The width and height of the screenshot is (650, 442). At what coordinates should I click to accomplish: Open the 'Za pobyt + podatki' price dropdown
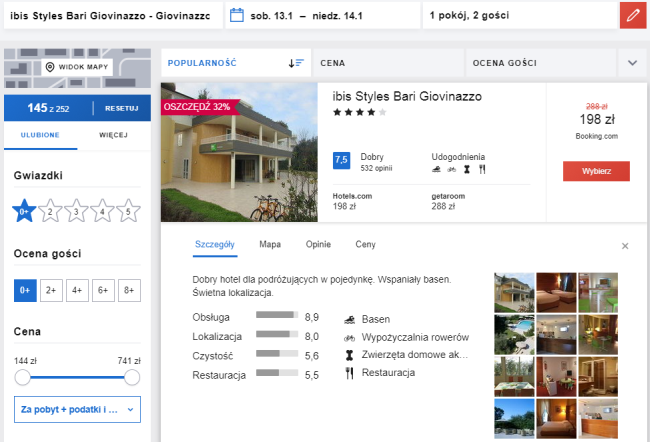77,409
